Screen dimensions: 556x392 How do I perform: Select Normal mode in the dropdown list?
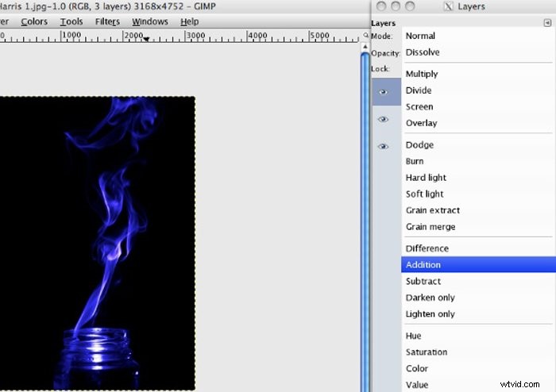click(x=420, y=36)
